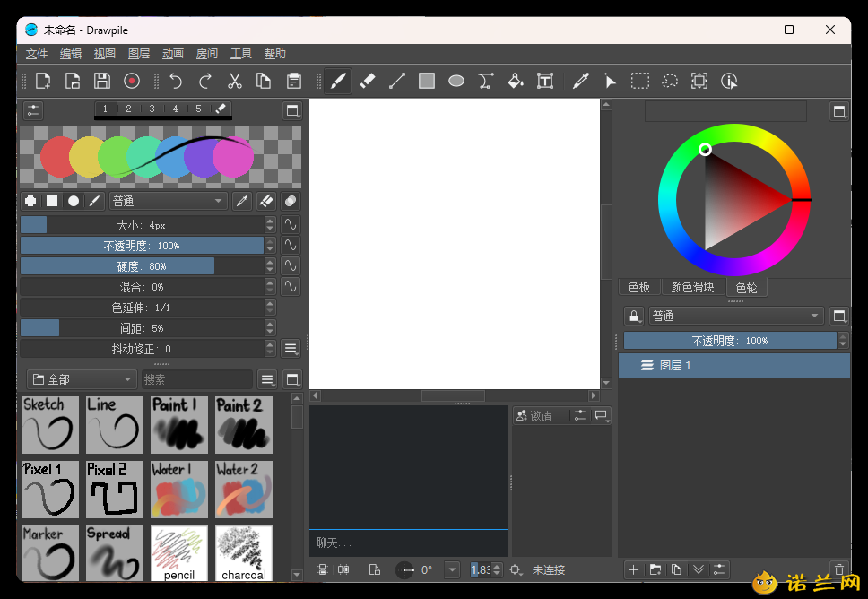868x599 pixels.
Task: Select brush slot 5
Action: coord(198,109)
